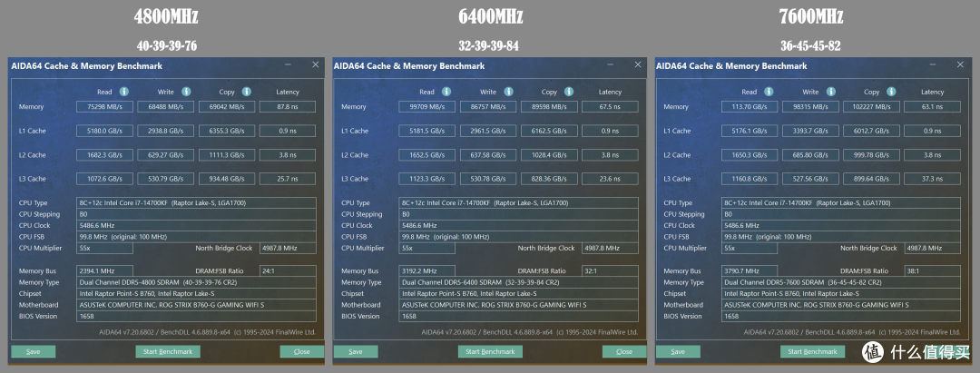Viewport: 980px width, 373px height.
Task: Click Save in the 4800MHz benchmark window
Action: click(34, 352)
